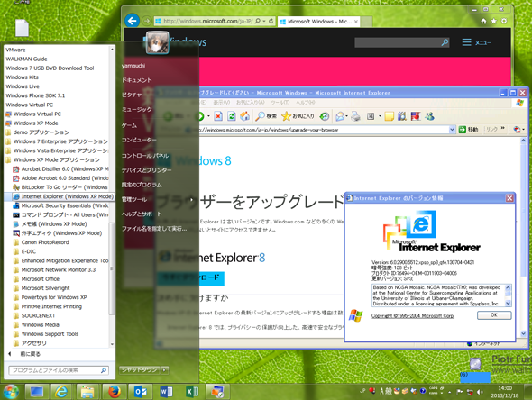The height and width of the screenshot is (400, 532).
Task: Click the Print icon in XP IE toolbar
Action: 355,116
